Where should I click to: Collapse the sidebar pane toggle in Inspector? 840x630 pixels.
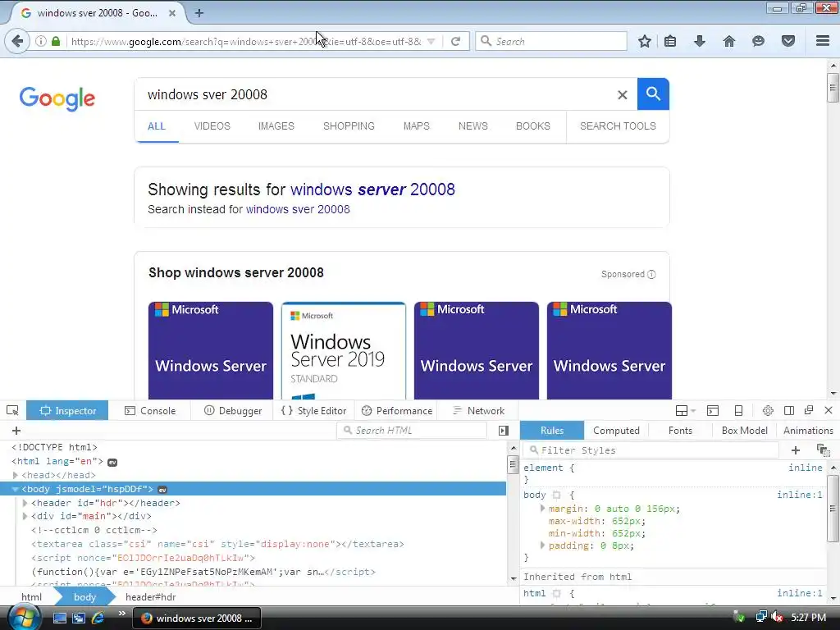point(503,431)
